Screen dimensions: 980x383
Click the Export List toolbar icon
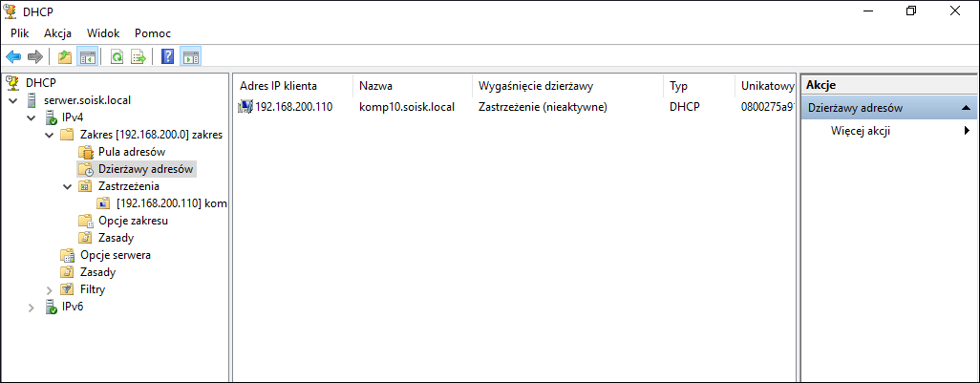(x=138, y=57)
